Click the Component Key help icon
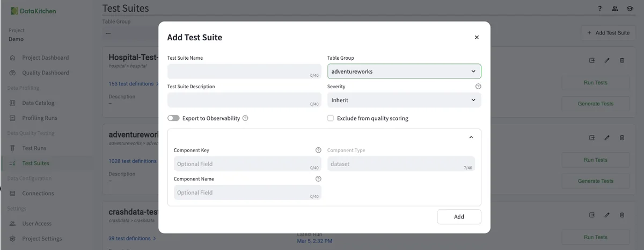This screenshot has height=250, width=644. pos(318,151)
